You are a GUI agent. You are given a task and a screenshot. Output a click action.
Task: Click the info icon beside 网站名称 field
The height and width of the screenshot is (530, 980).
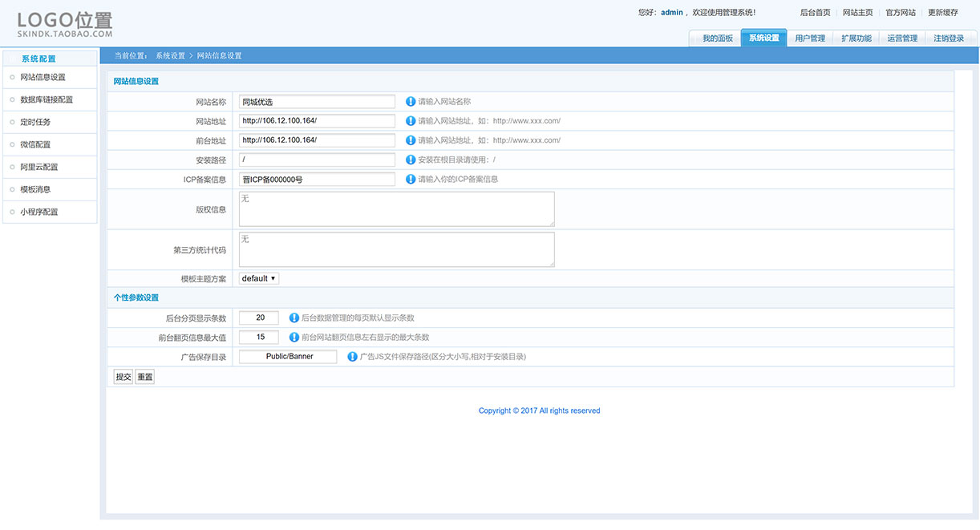coord(411,102)
